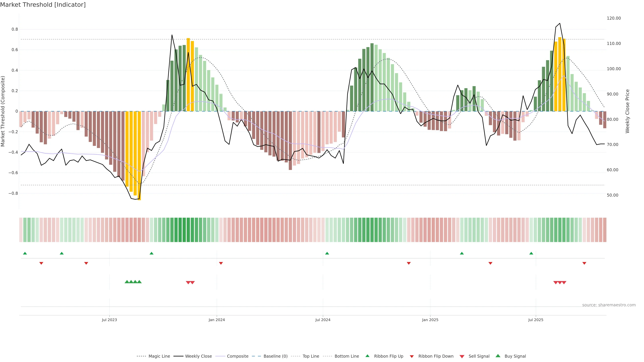Click the Sell Signal legend icon
644x362 pixels.
click(462, 356)
